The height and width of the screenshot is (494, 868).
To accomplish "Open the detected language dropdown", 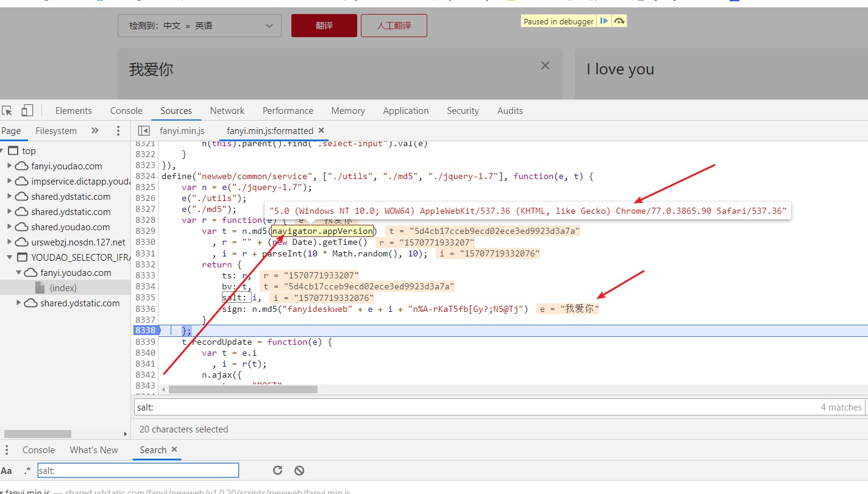I will tap(200, 26).
